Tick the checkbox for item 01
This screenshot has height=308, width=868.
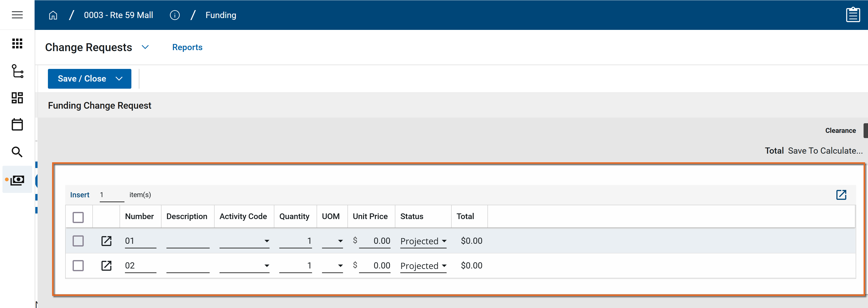pyautogui.click(x=78, y=241)
